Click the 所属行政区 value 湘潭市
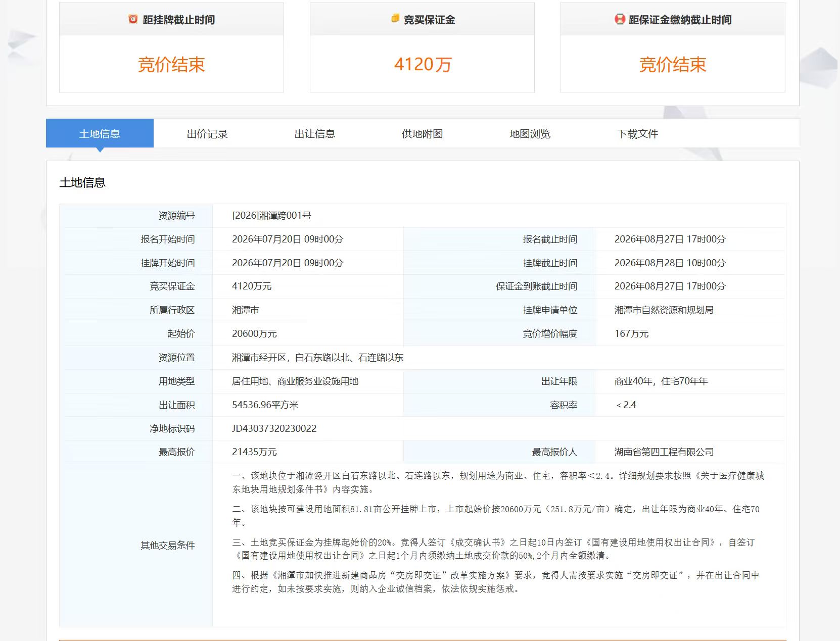840x641 pixels. (x=246, y=310)
